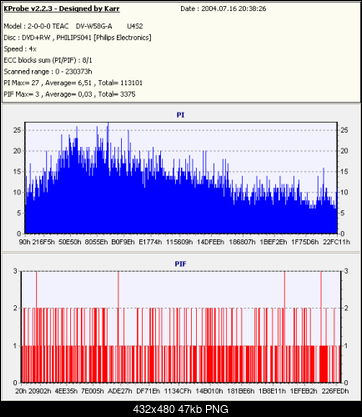362x417 pixels.
Task: Click the '115609h' x-axis label
Action: pos(179,242)
